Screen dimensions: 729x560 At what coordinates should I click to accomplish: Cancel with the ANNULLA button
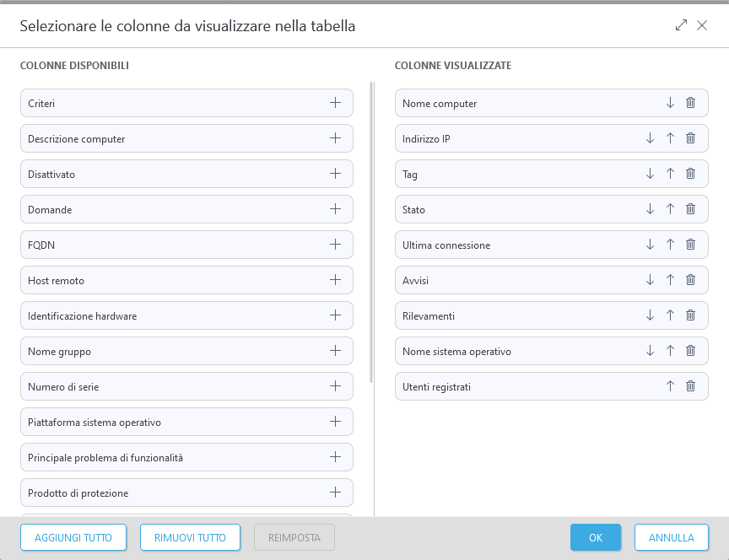pos(672,537)
